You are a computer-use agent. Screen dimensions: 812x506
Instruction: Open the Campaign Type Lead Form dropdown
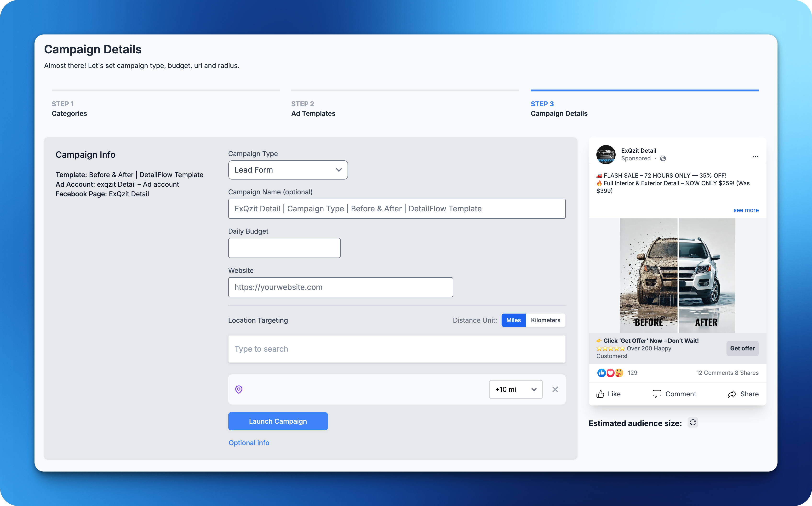(288, 170)
